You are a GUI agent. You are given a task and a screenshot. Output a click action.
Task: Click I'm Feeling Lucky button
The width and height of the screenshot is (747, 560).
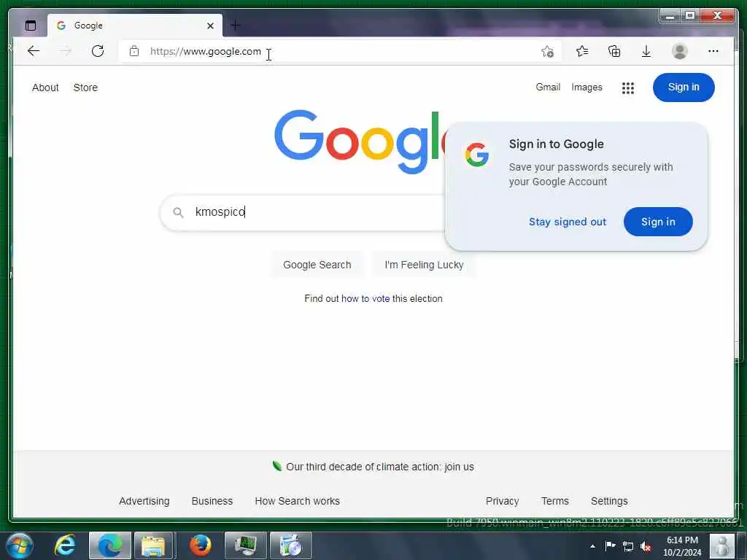(x=424, y=265)
